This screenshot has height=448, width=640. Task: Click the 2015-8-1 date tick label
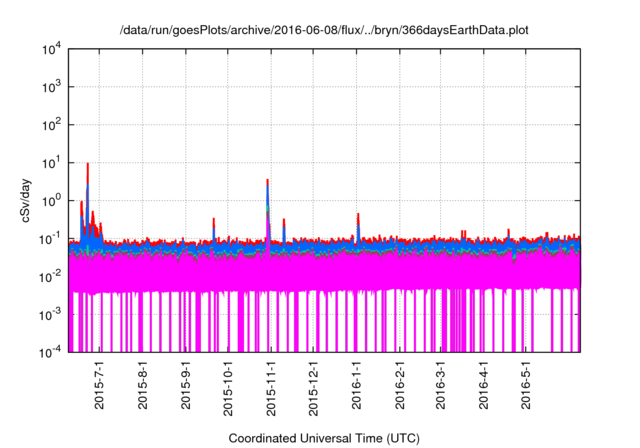[142, 385]
